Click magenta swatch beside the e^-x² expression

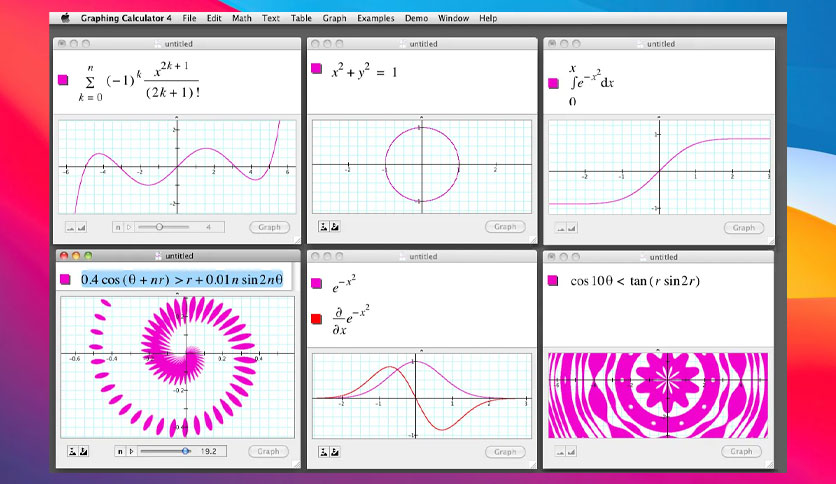pyautogui.click(x=317, y=283)
